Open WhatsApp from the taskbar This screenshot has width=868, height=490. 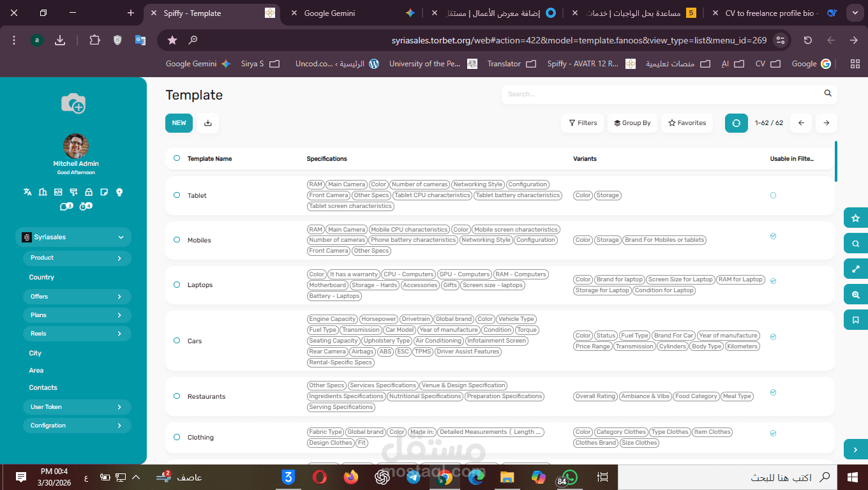(x=567, y=477)
